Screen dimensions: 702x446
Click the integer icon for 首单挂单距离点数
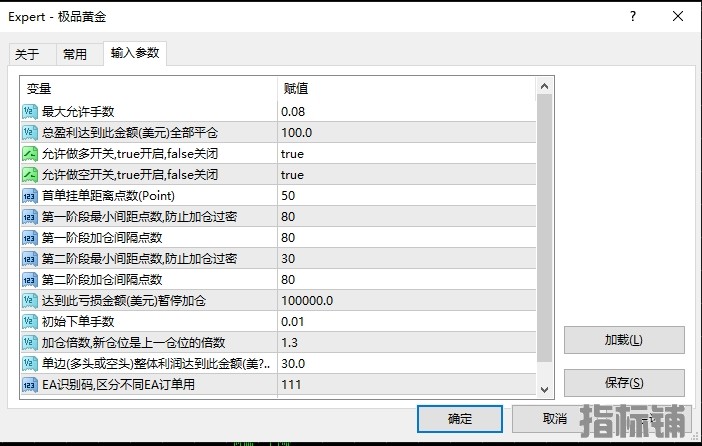[x=29, y=196]
